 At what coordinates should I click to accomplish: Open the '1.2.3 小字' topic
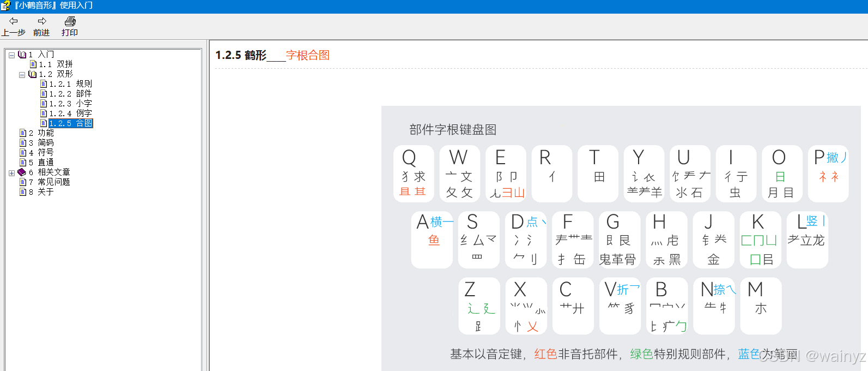tap(70, 104)
